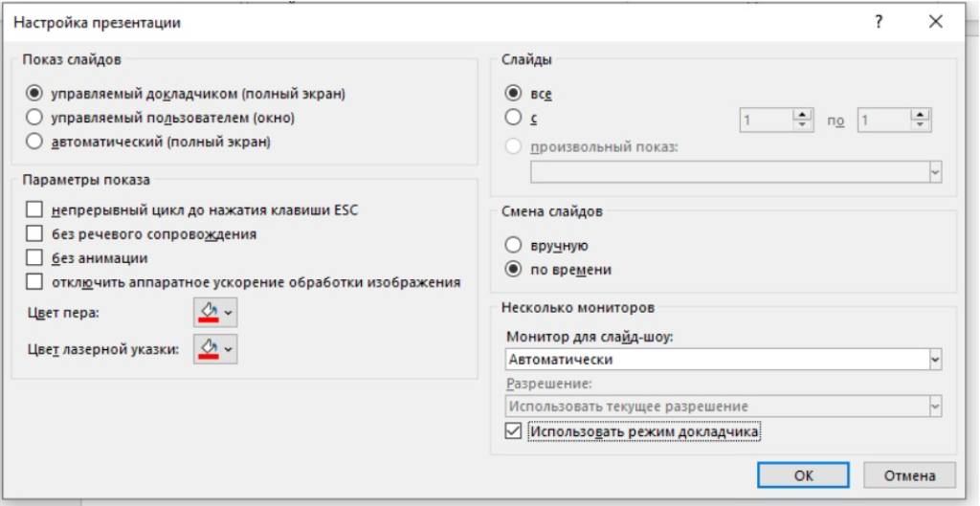The image size is (980, 506).
Task: Select 'управляемый пользователем (окно)' option
Action: (x=35, y=118)
